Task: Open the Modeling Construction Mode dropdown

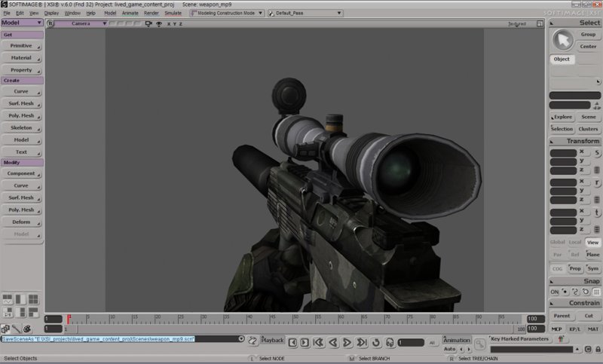Action: (x=225, y=13)
